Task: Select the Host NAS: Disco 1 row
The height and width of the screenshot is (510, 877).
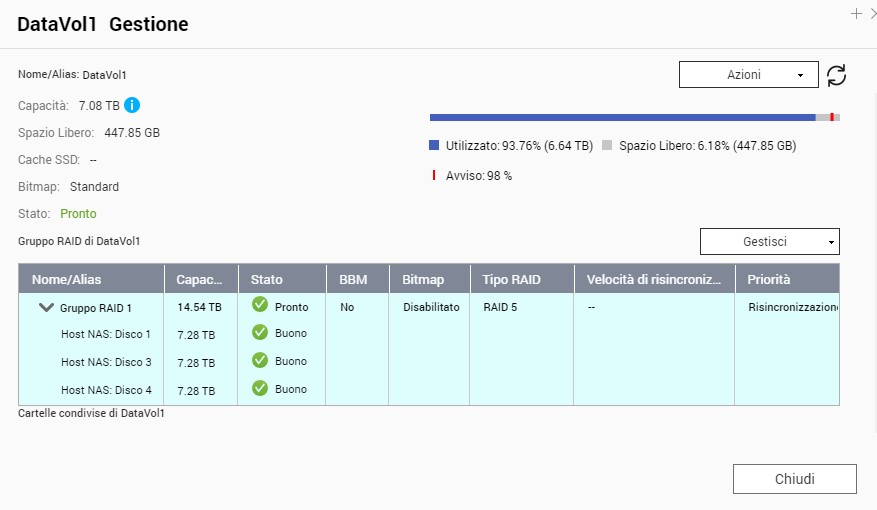Action: (x=106, y=334)
